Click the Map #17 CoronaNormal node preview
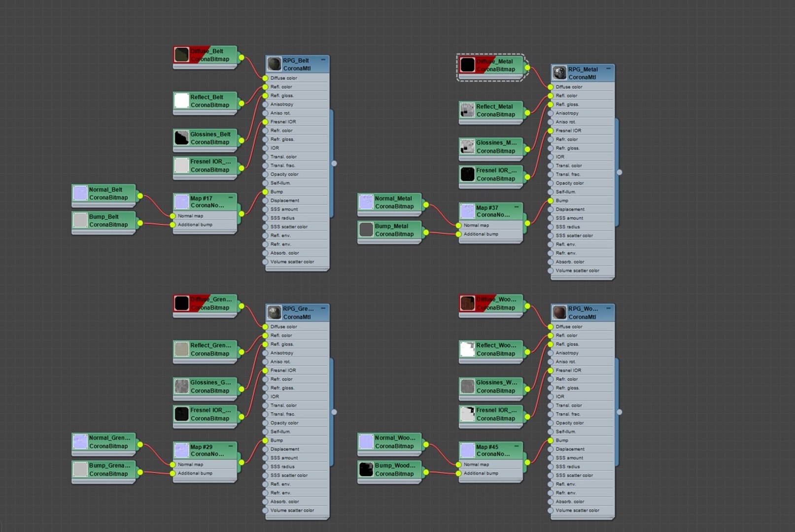The width and height of the screenshot is (795, 532). [x=182, y=201]
